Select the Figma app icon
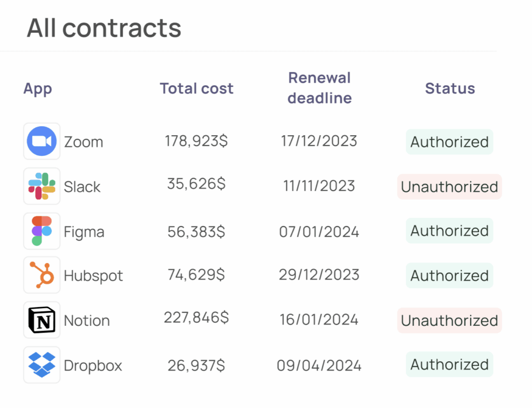Screen dimensions: 532x408 click(42, 231)
